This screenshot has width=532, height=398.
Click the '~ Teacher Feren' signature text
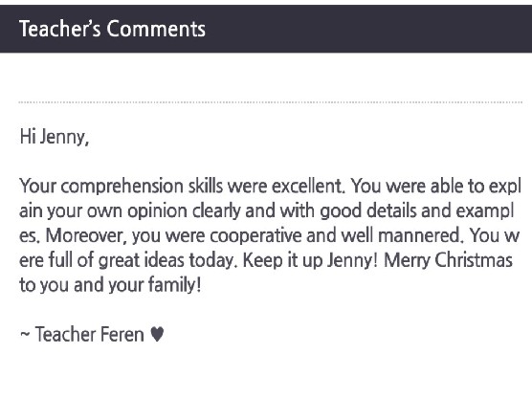pyautogui.click(x=81, y=334)
